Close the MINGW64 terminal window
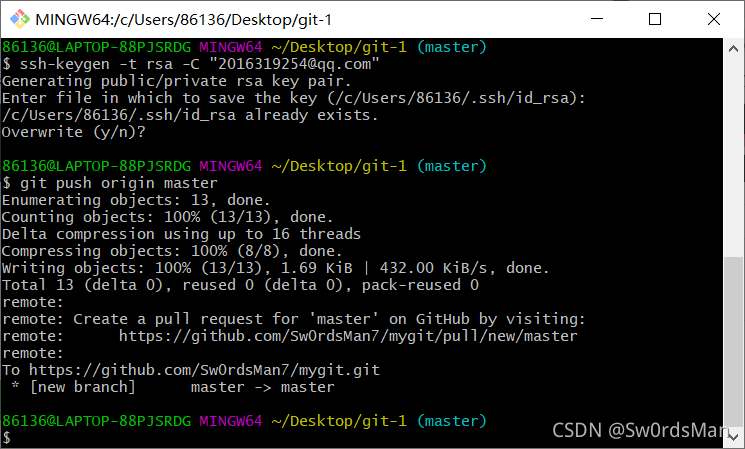Image resolution: width=745 pixels, height=449 pixels. 714,19
